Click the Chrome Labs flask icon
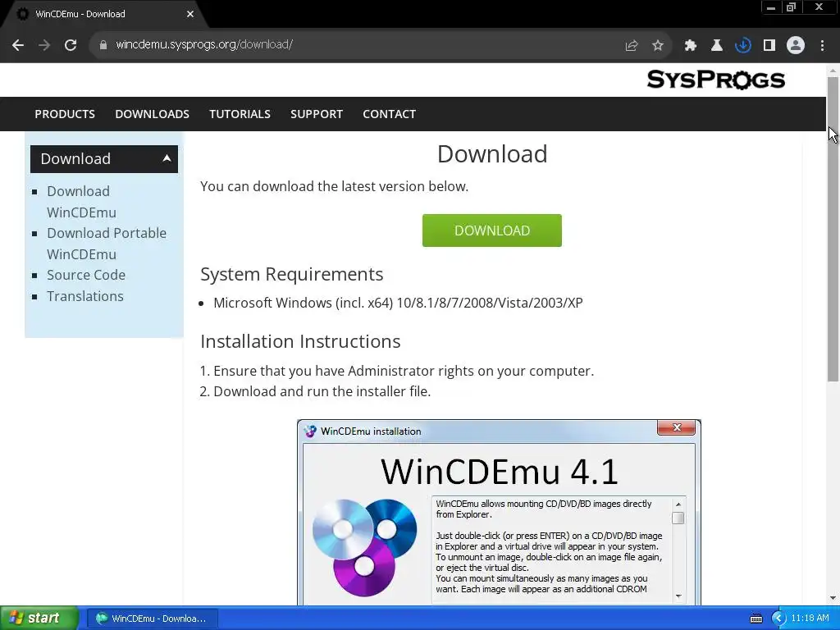Screen dimensions: 840x630 (716, 46)
